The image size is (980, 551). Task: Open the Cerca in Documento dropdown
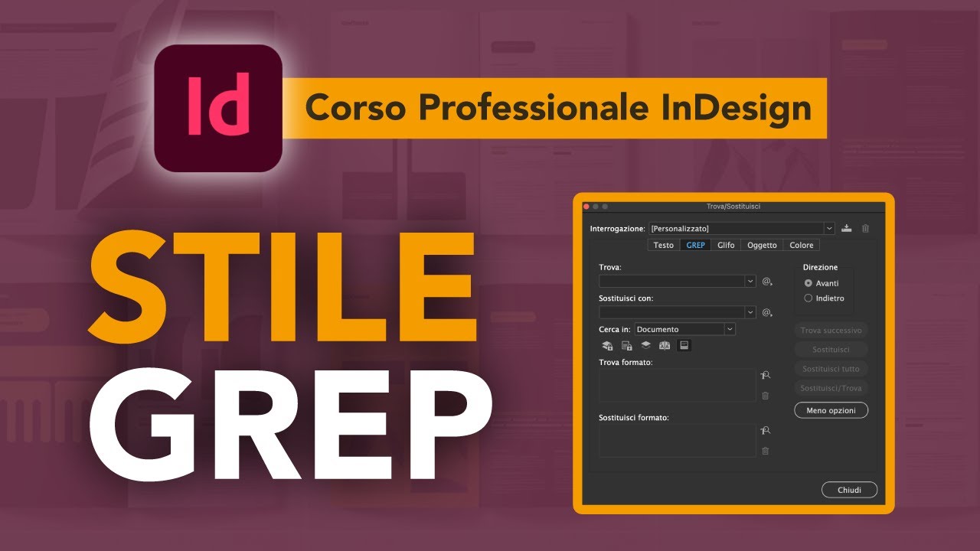[684, 329]
